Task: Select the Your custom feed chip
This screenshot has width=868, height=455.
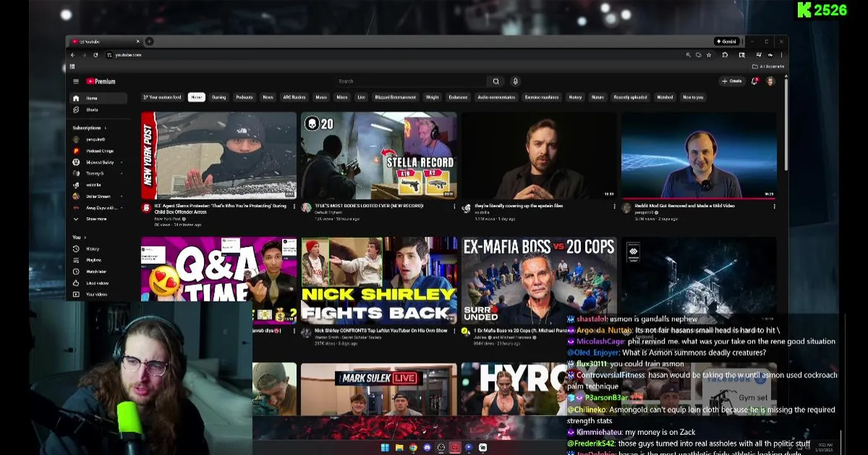Action: (x=162, y=97)
